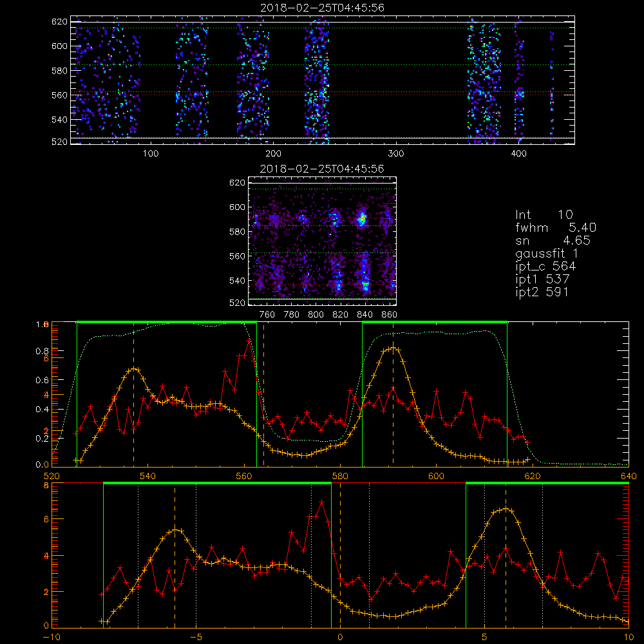Select the 'gaussfit 1' parameter text
Screen dimensions: 644x644
pos(547,254)
